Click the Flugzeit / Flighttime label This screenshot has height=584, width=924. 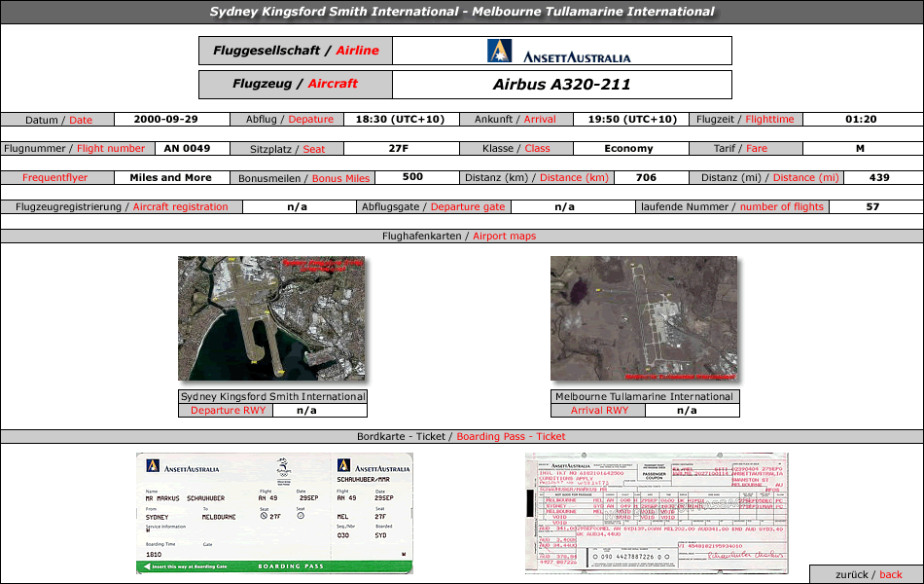[x=745, y=119]
